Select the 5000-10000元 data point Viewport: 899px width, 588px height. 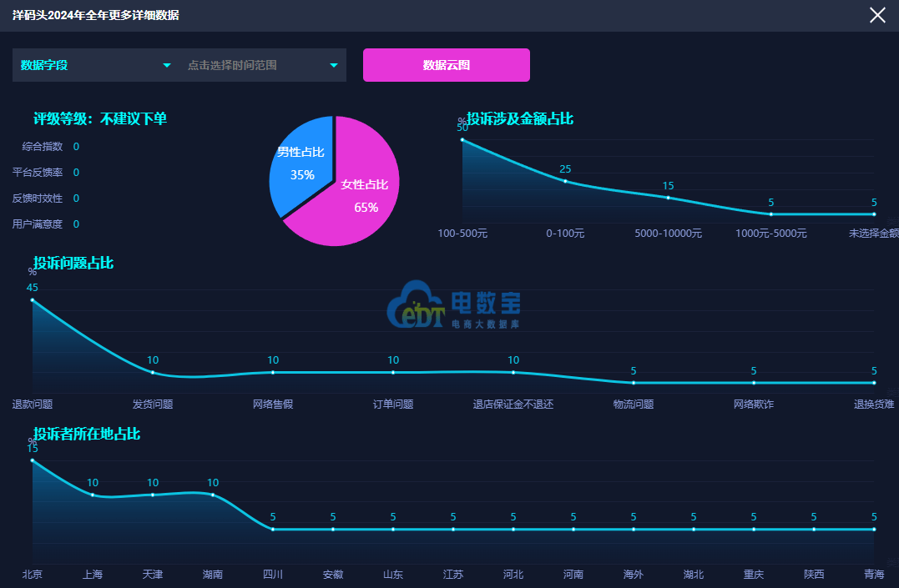(x=669, y=198)
